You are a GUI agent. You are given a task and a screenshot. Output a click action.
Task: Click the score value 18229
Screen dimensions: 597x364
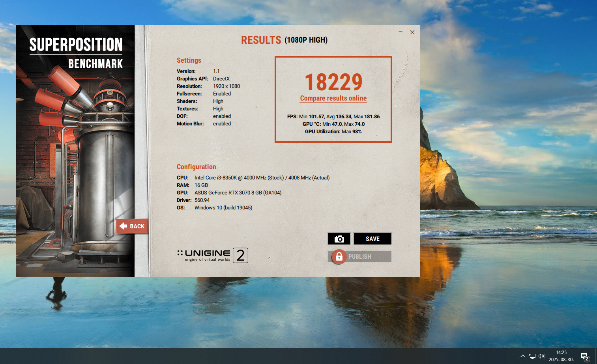coord(333,82)
